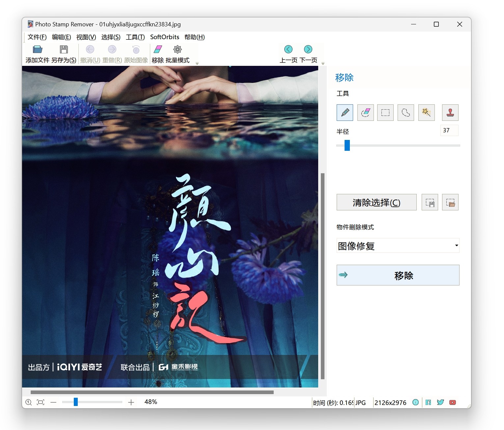Select the free-form lasso tool
Image resolution: width=504 pixels, height=430 pixels.
(x=406, y=113)
